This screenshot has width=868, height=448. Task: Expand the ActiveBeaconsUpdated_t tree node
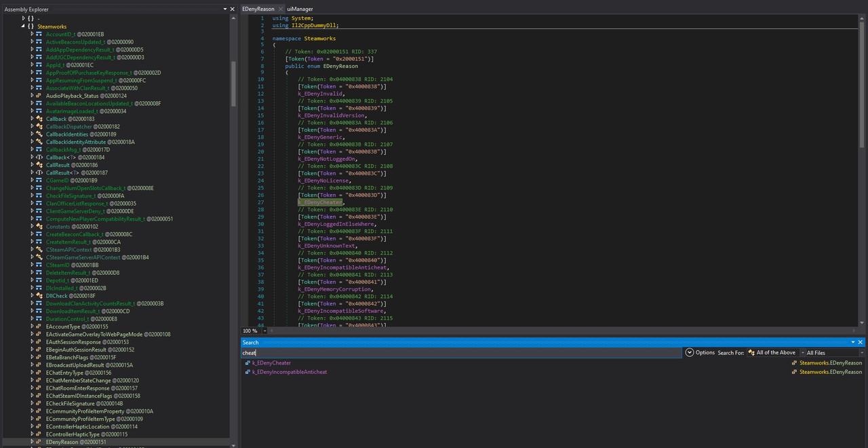(32, 42)
